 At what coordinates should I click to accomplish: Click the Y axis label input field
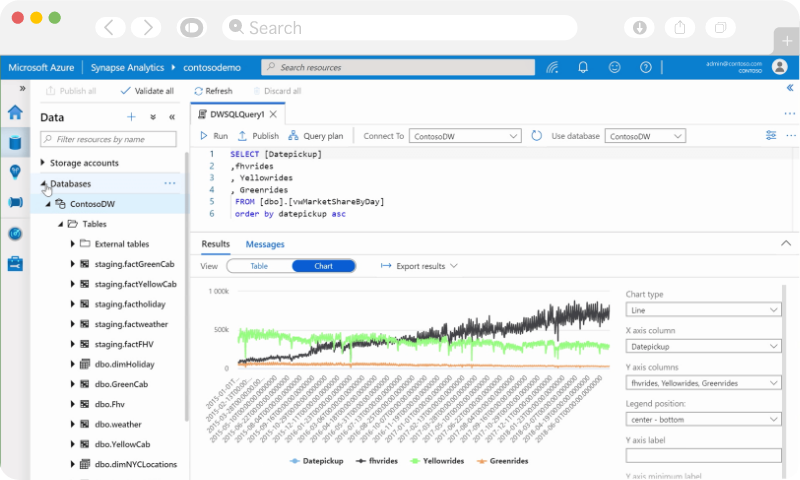(x=703, y=456)
